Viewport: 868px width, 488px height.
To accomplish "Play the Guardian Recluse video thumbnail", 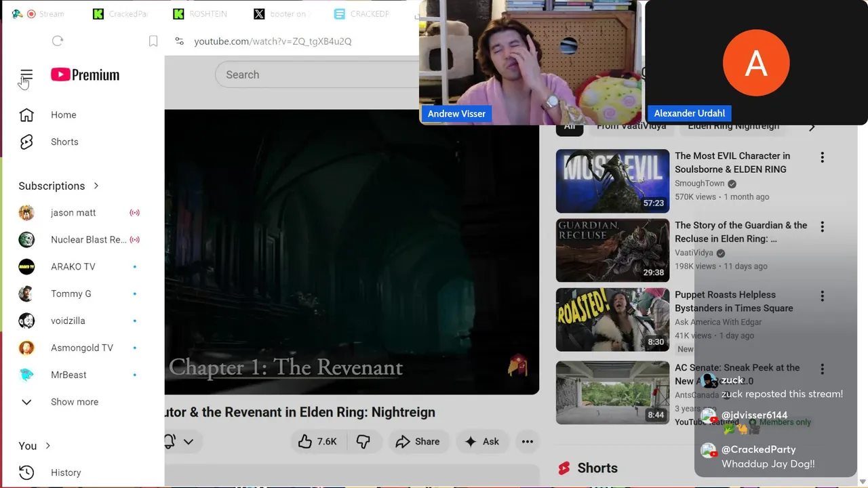I will [612, 250].
